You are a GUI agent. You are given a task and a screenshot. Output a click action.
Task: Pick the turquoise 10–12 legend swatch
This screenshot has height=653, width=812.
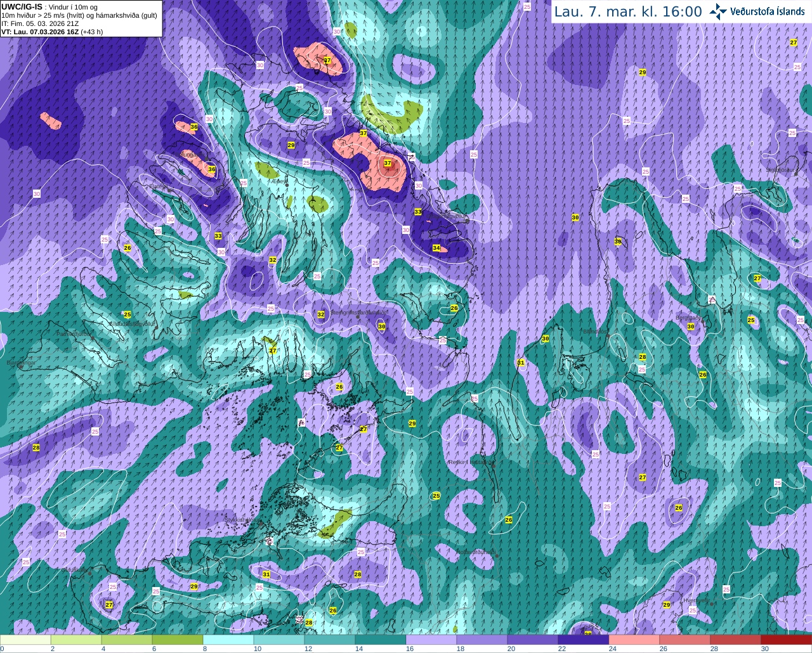(279, 640)
